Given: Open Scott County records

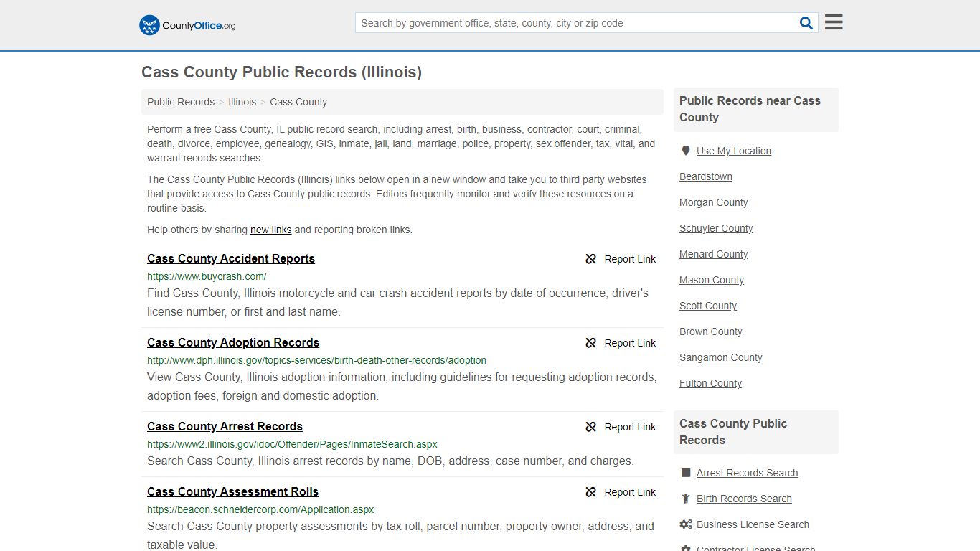Looking at the screenshot, I should [x=708, y=306].
